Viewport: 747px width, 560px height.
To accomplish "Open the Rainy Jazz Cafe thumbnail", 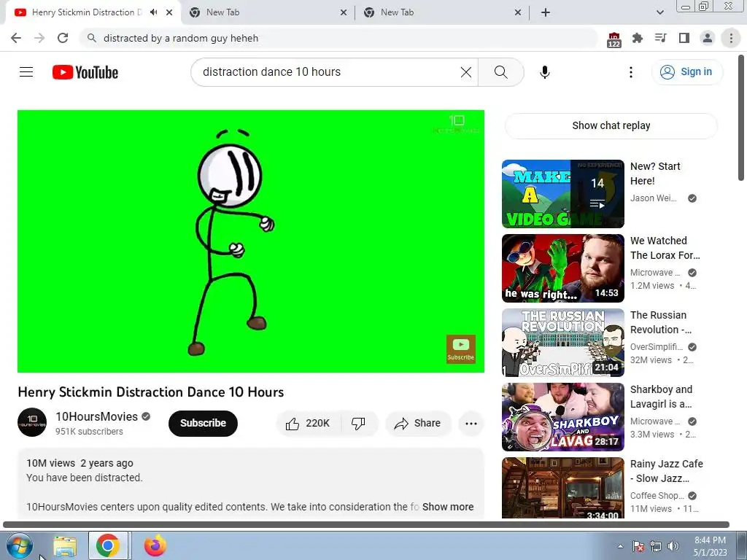I will [x=562, y=488].
